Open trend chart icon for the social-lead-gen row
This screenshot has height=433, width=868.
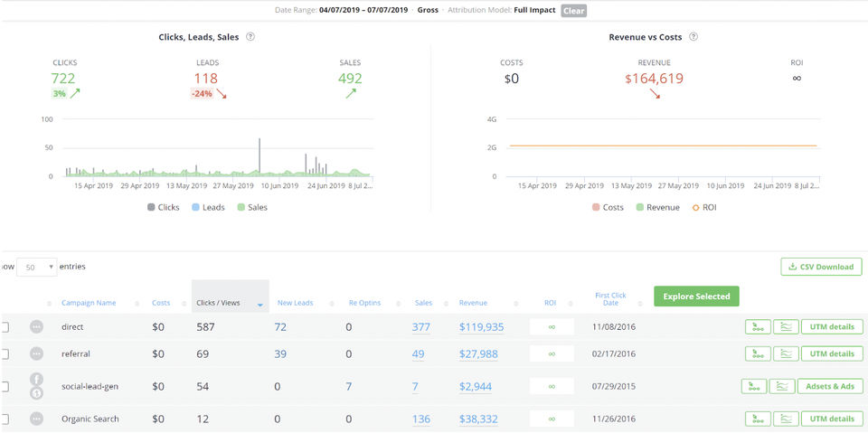[782, 386]
